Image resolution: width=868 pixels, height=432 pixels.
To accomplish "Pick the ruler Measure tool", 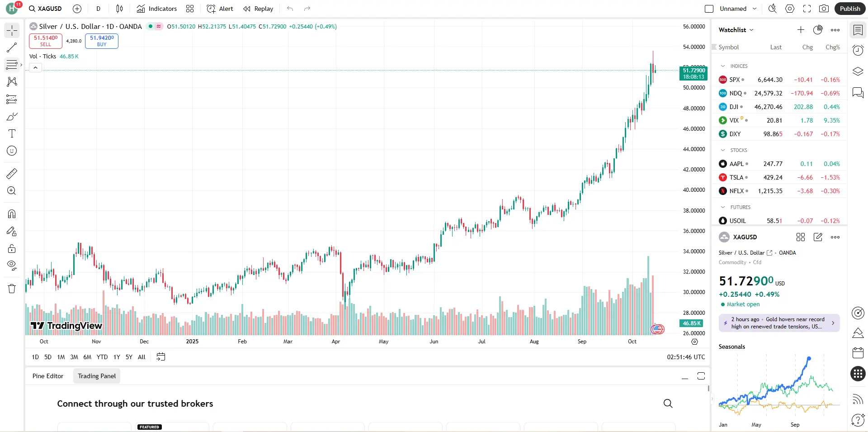I will click(x=12, y=173).
